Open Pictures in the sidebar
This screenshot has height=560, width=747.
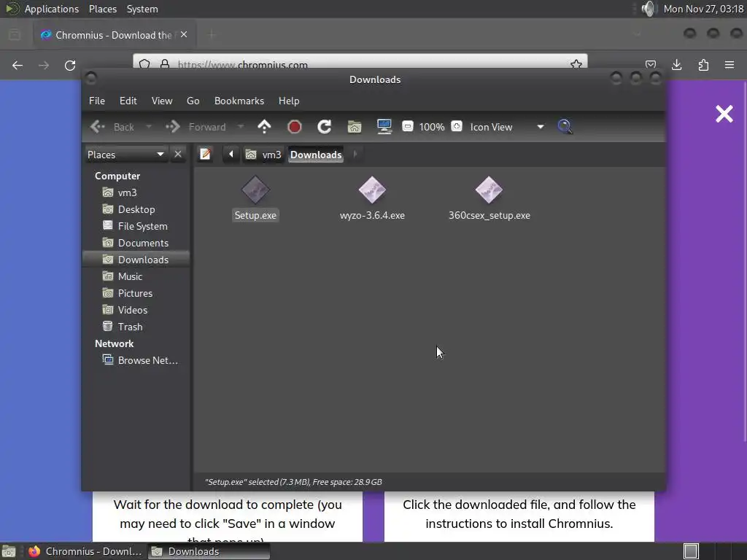click(x=136, y=293)
